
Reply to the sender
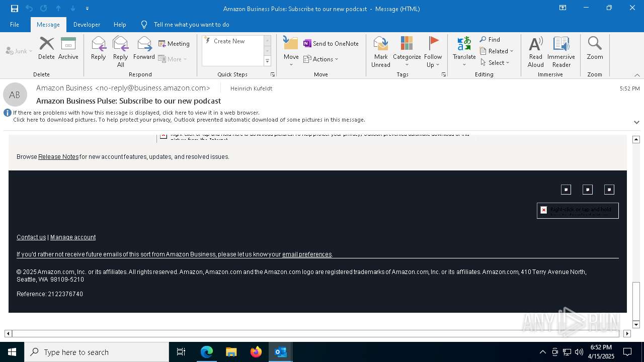point(99,48)
